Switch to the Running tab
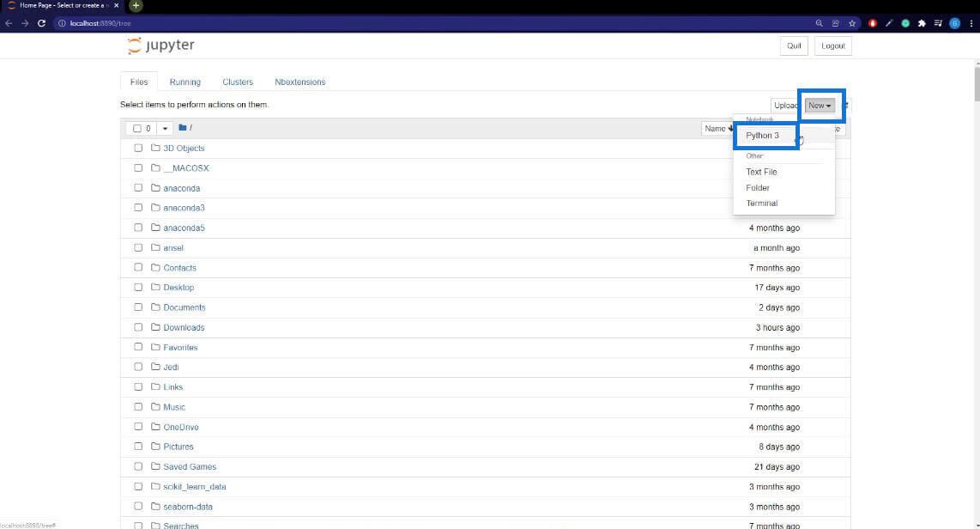 185,82
